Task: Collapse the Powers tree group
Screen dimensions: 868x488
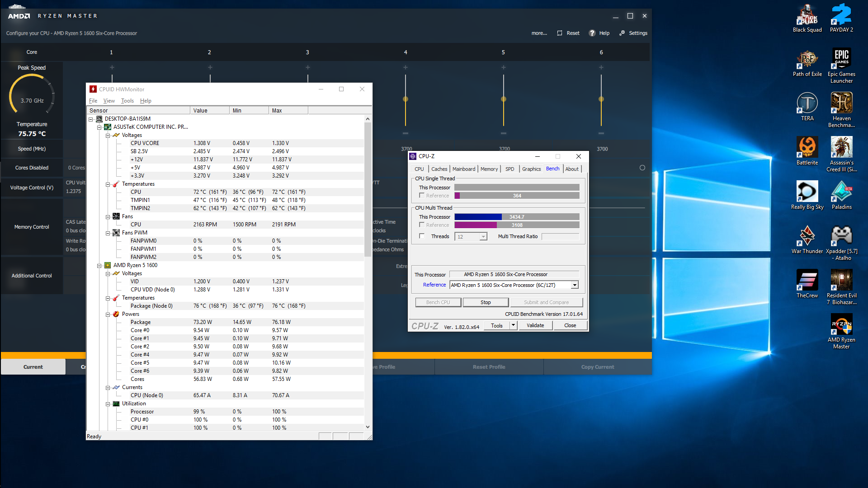Action: (x=108, y=314)
